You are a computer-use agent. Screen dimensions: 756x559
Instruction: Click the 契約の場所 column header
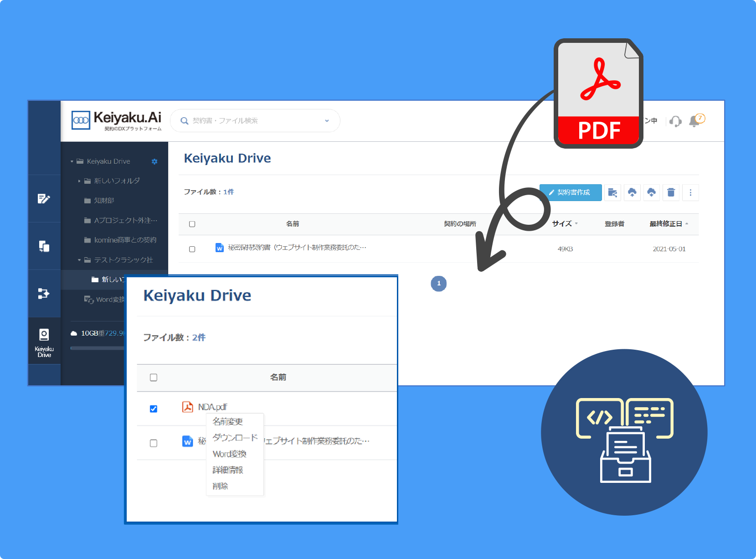460,224
